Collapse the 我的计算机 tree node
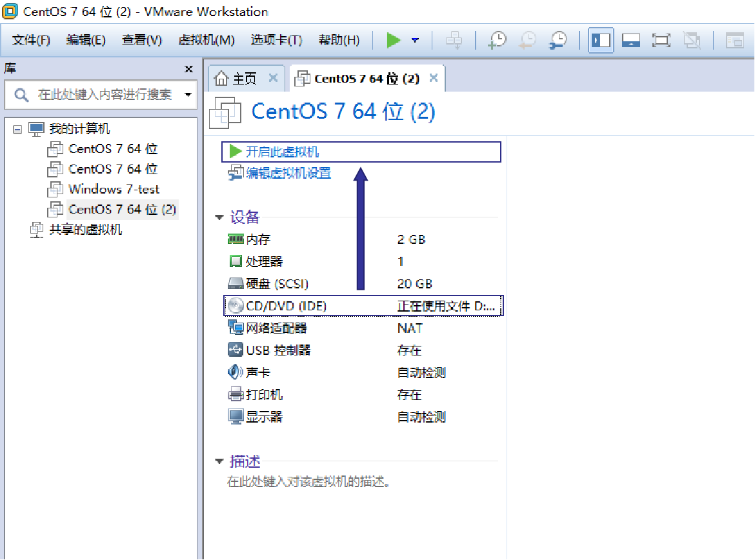Image resolution: width=755 pixels, height=560 pixels. pyautogui.click(x=17, y=129)
